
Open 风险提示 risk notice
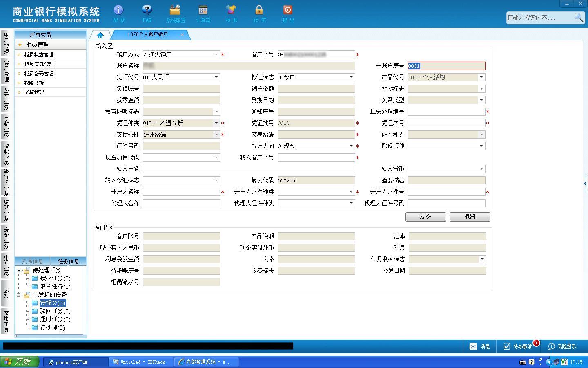562,346
